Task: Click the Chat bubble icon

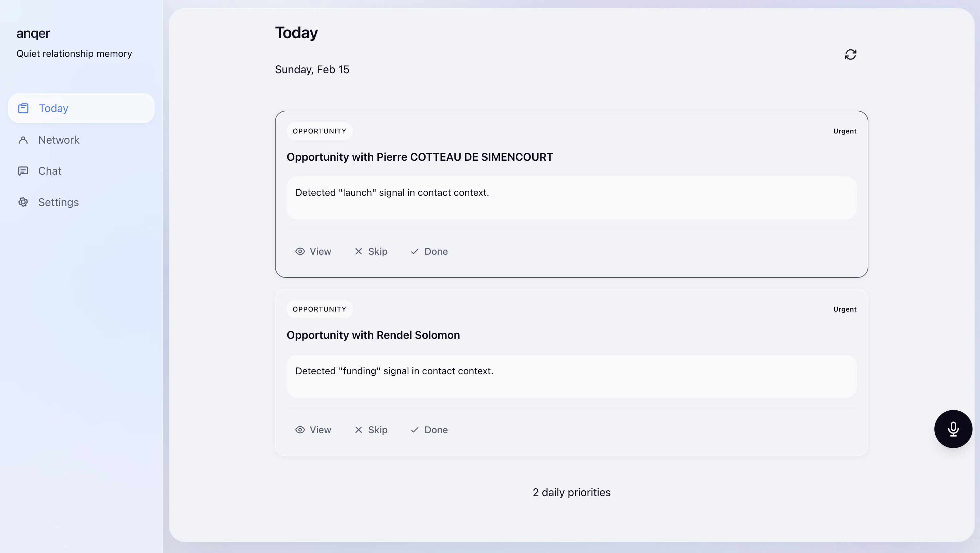Action: [23, 171]
